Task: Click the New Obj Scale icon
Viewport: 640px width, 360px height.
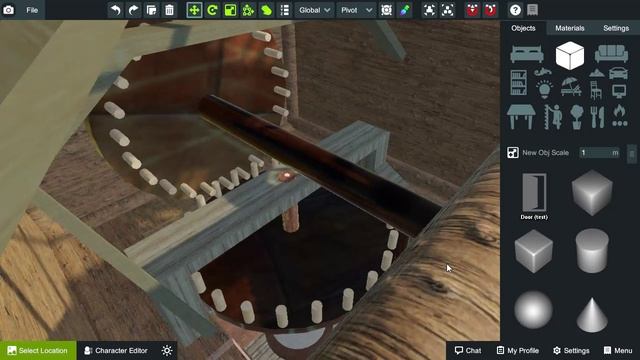Action: [x=513, y=153]
